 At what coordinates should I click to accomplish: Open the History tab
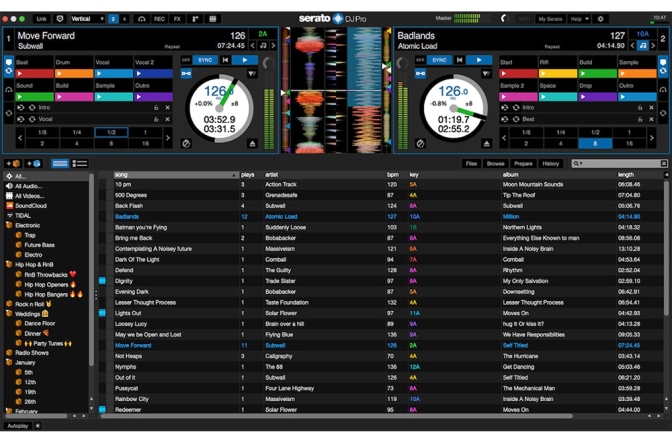click(550, 163)
